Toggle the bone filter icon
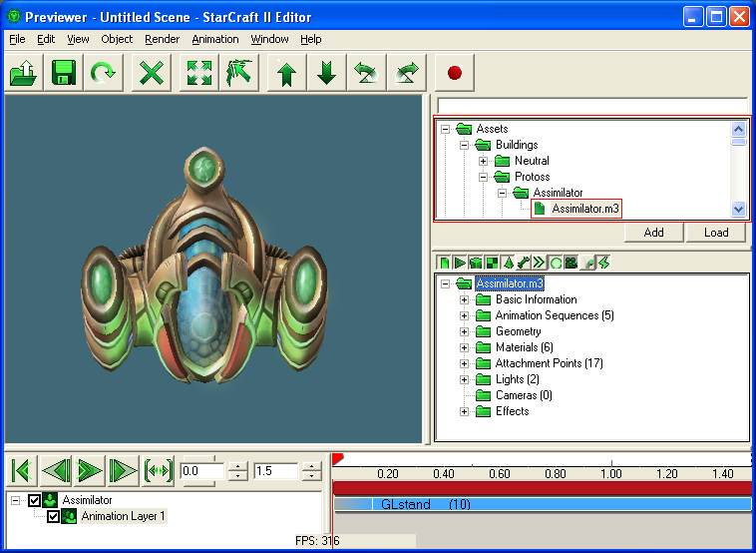The image size is (756, 553). [x=524, y=263]
